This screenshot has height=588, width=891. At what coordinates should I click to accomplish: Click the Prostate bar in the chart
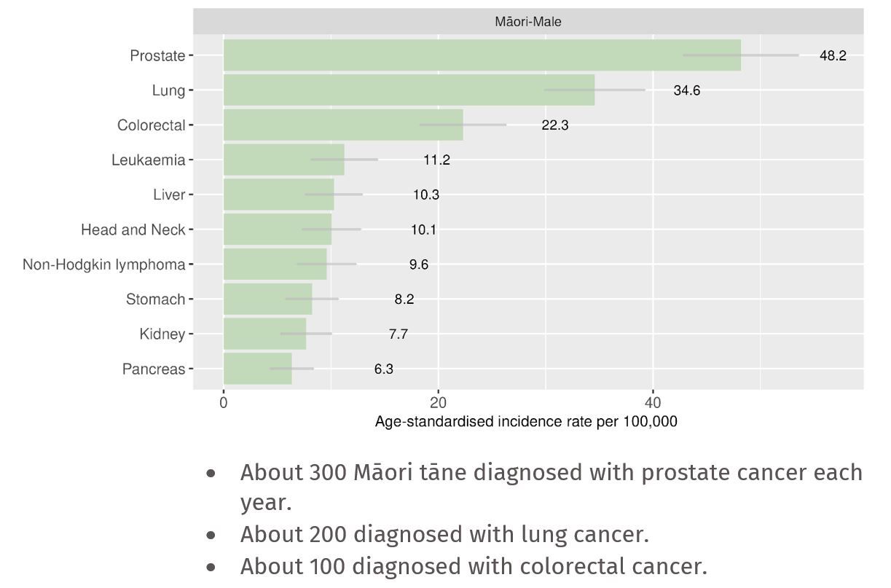(x=481, y=55)
